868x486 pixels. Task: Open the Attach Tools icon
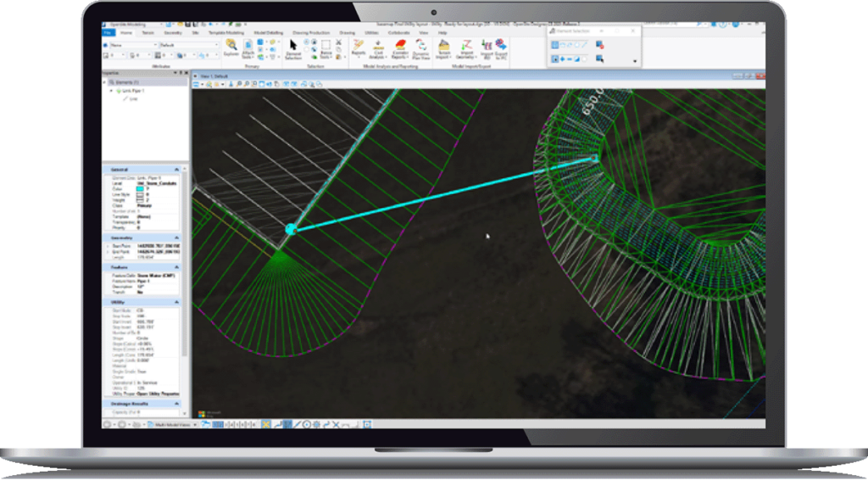[x=250, y=47]
